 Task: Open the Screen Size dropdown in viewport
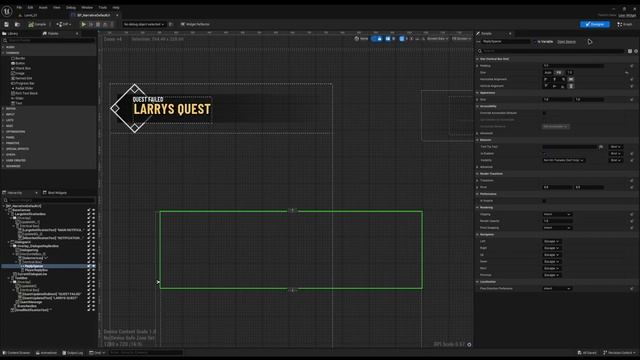437,39
